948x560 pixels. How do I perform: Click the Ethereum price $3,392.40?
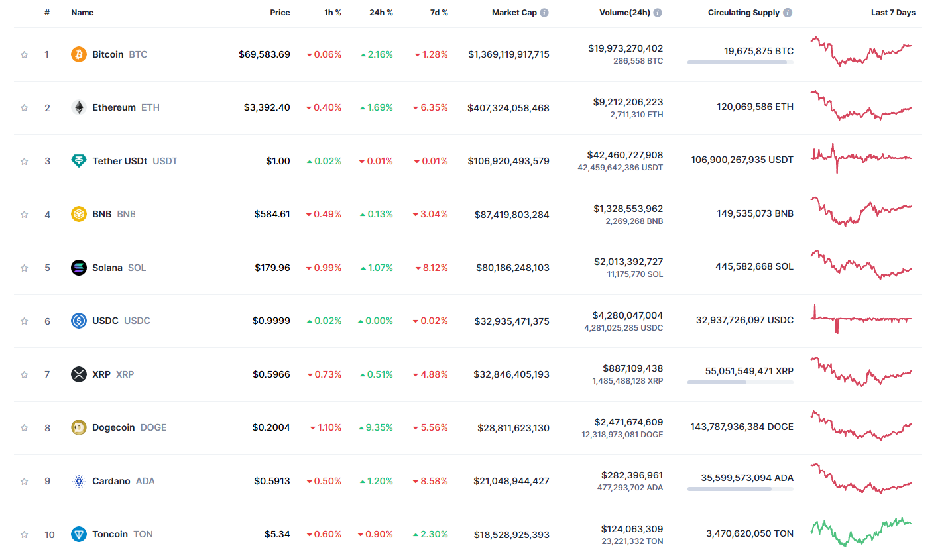click(267, 107)
